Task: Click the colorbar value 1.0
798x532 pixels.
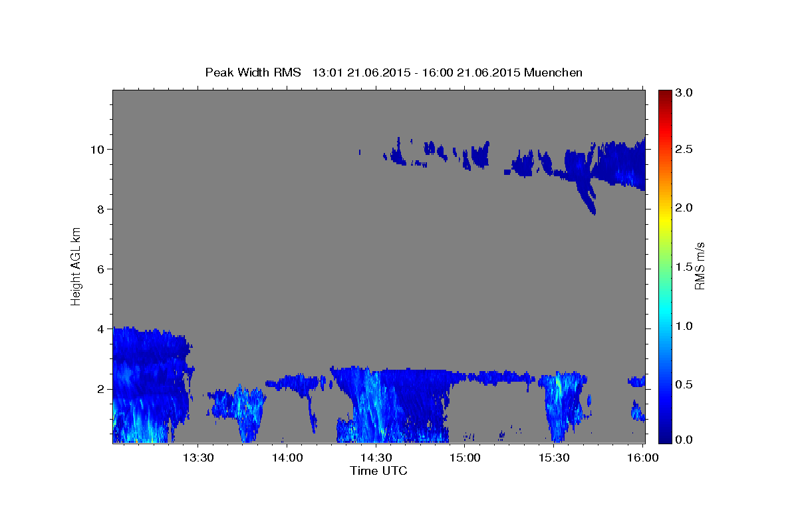Action: point(684,326)
